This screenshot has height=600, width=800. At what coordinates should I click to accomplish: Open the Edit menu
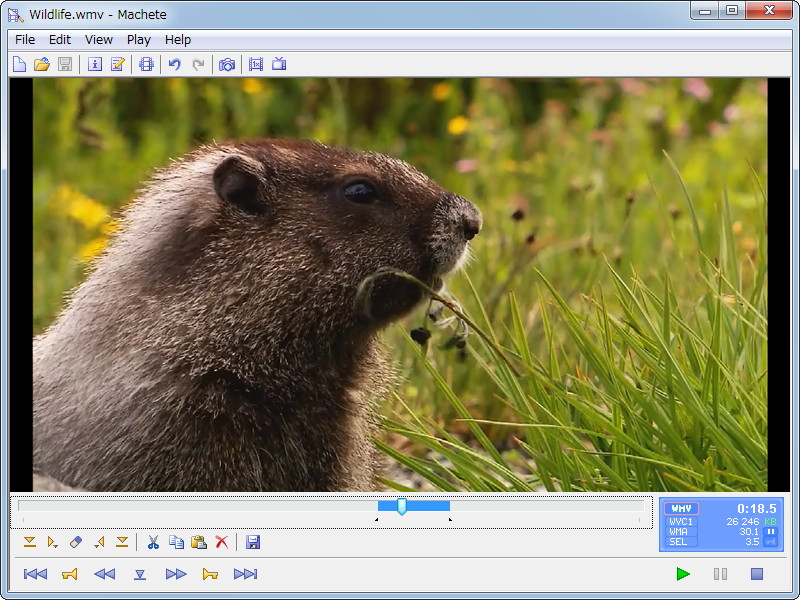point(59,40)
